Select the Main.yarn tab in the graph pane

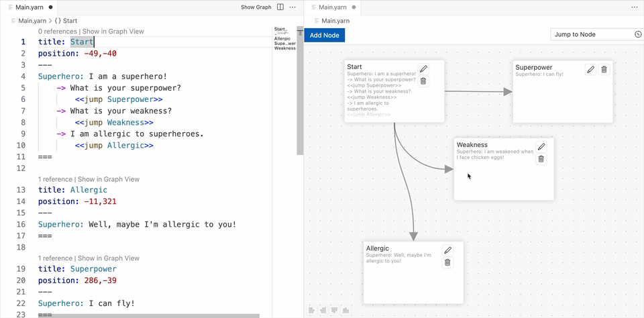[332, 7]
